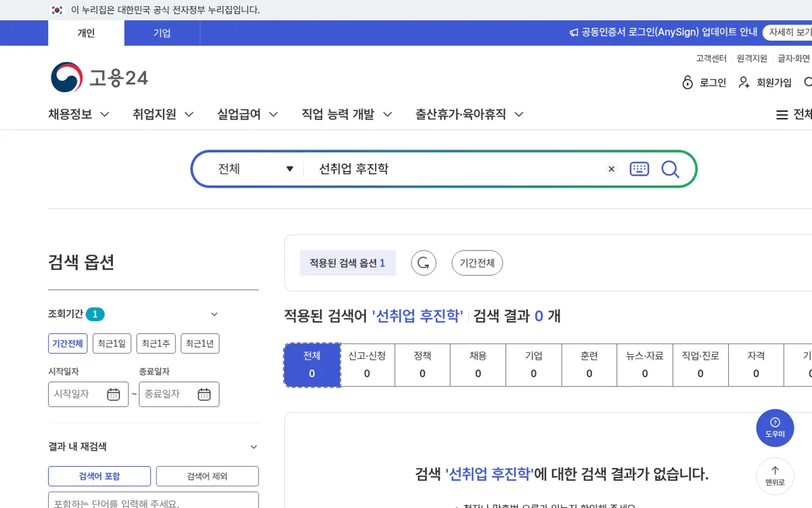This screenshot has height=508, width=812.
Task: Select the 최근1주 period filter
Action: click(x=156, y=343)
